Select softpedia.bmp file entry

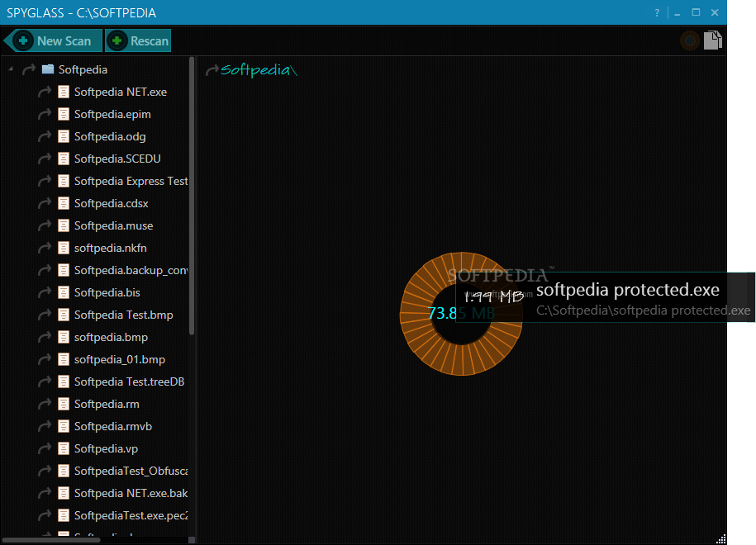(111, 337)
